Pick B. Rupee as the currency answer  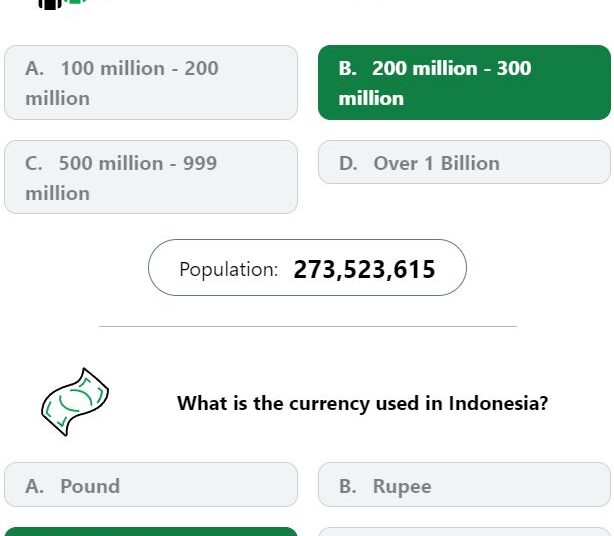[x=464, y=485]
